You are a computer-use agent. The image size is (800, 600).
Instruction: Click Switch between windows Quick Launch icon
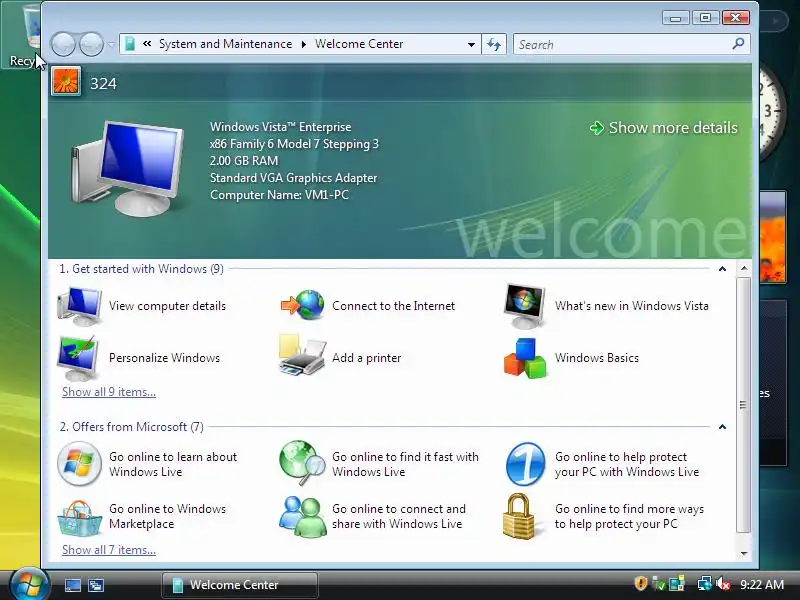[95, 585]
